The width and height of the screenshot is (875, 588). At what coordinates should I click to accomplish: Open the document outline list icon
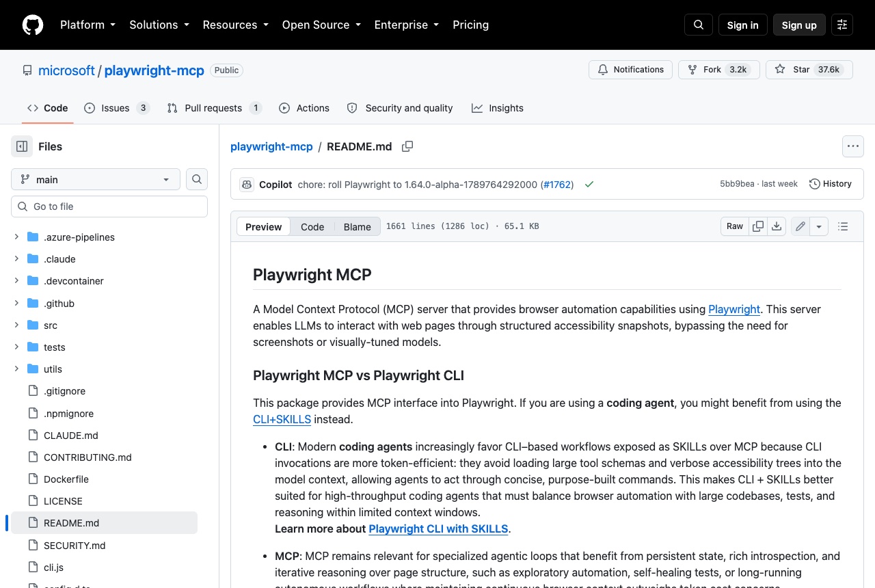(843, 226)
